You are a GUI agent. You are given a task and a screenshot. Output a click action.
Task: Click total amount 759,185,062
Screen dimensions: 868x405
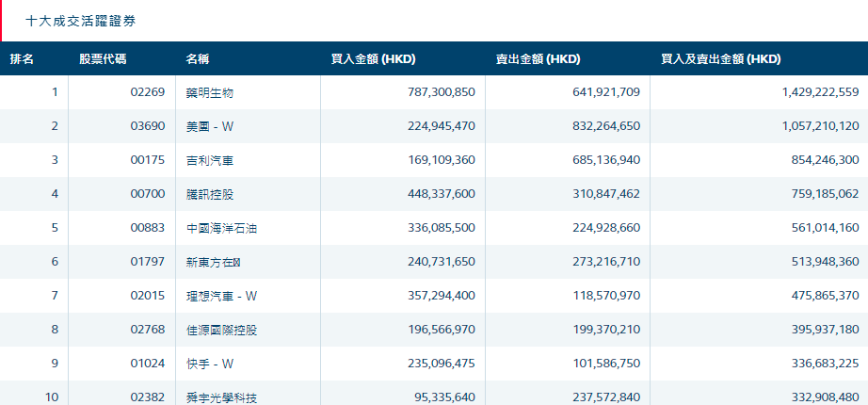pos(825,194)
